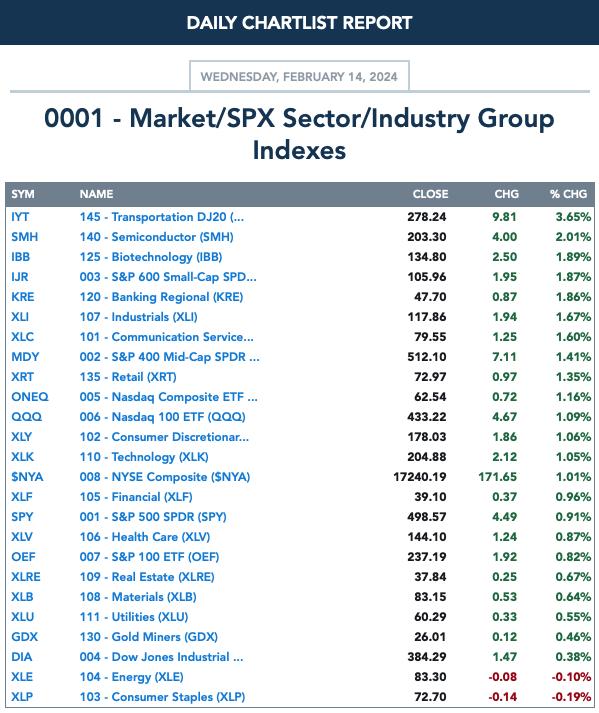The width and height of the screenshot is (599, 713).
Task: Open the MDY symbol link
Action: tap(25, 357)
